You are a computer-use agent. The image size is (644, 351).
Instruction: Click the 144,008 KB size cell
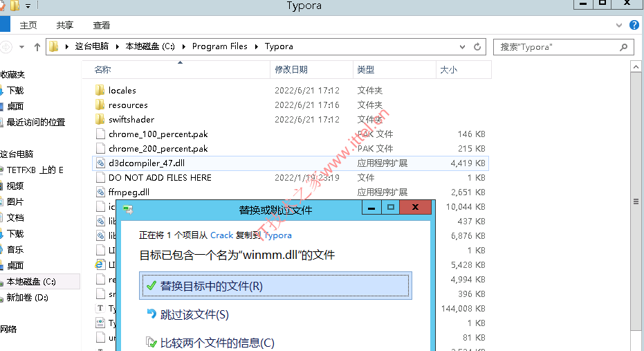click(x=463, y=309)
